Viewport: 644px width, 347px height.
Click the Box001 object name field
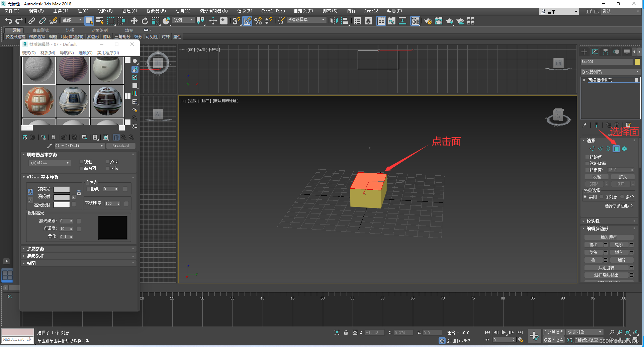(607, 62)
